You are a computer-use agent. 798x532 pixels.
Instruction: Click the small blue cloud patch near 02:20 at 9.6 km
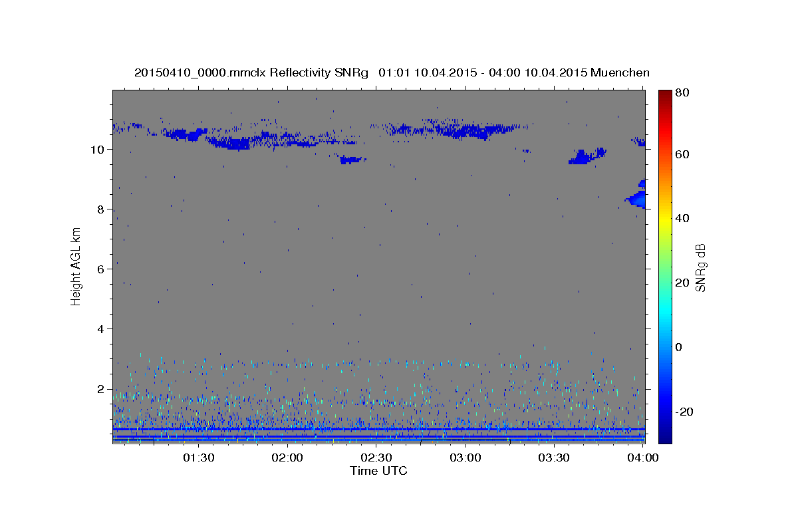(352, 160)
